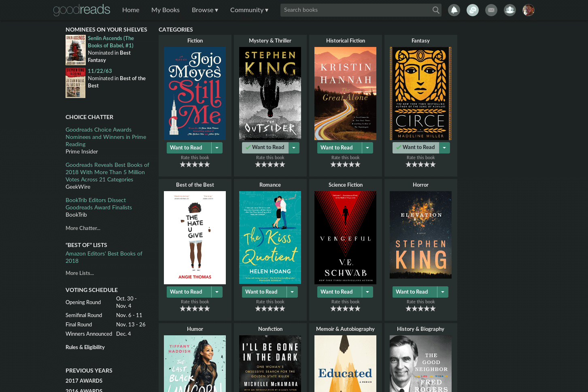Open The Great Alone cover
Screen dimensions: 588x392
(x=345, y=94)
